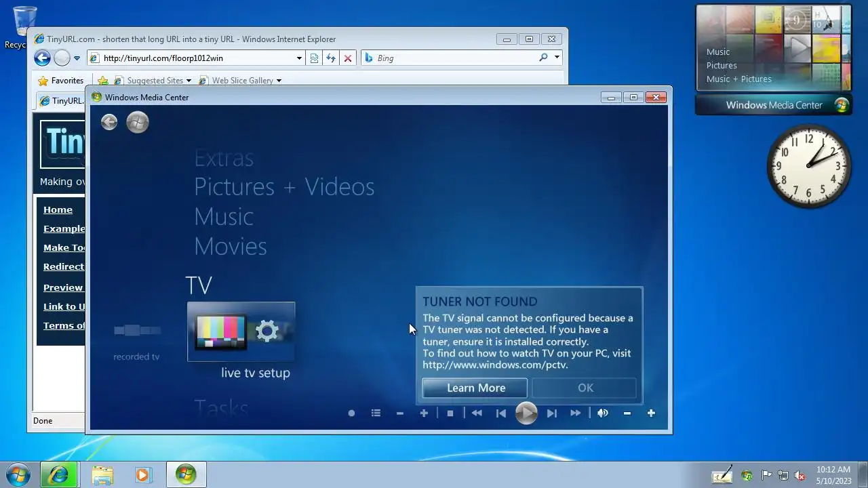Open the Tablet PC input panel tray icon
Screen dimensions: 868x488
[722, 475]
